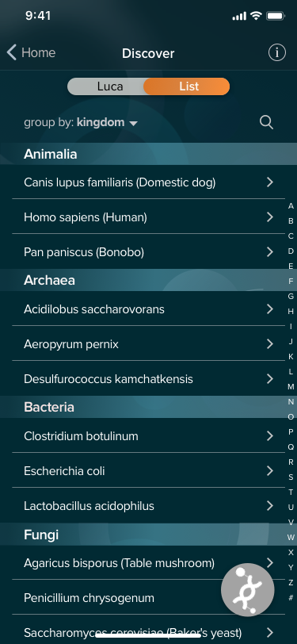Jump to letter A in alphabet index
The image size is (297, 644).
click(x=291, y=206)
